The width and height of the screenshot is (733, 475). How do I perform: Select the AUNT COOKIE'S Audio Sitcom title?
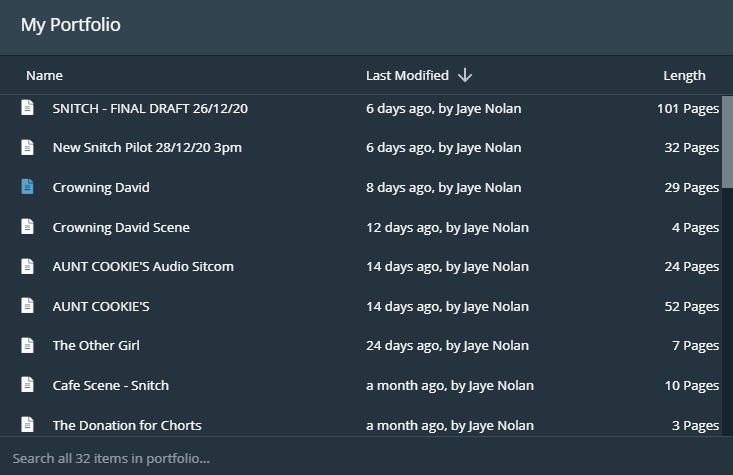[143, 266]
